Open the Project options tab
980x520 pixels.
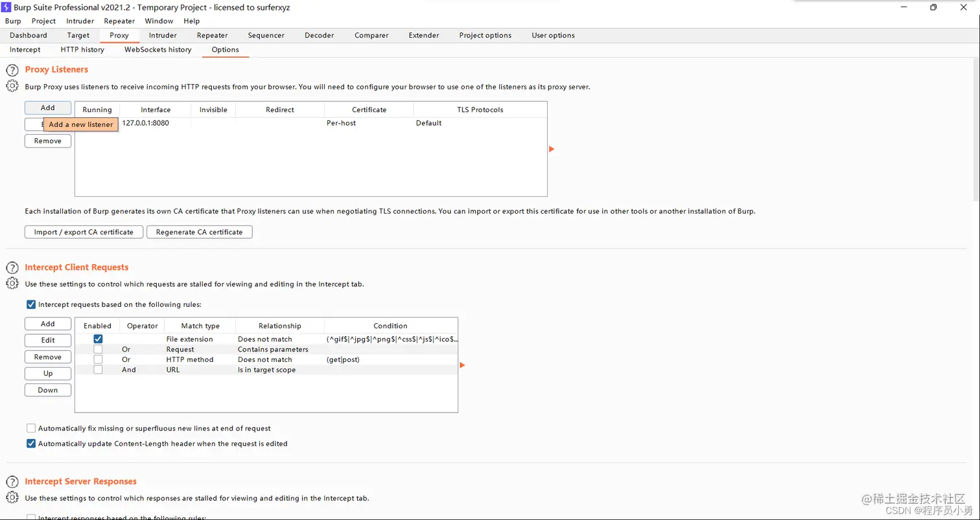click(485, 35)
